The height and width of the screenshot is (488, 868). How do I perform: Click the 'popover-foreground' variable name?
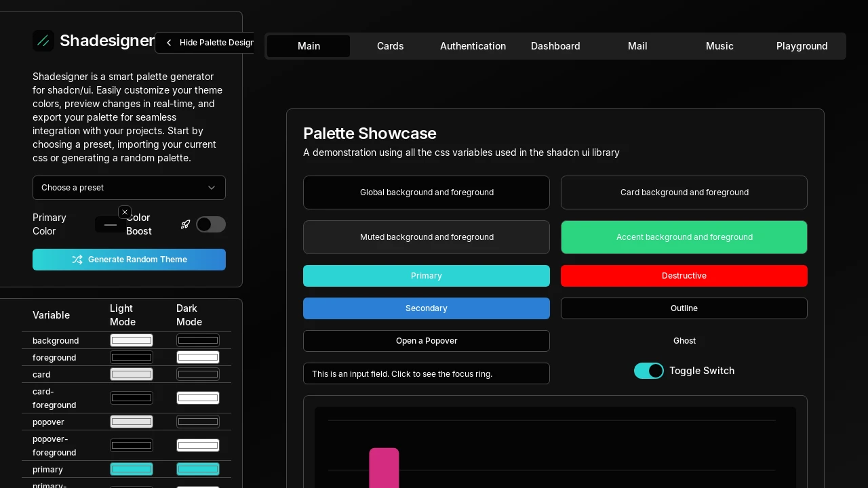pos(54,445)
